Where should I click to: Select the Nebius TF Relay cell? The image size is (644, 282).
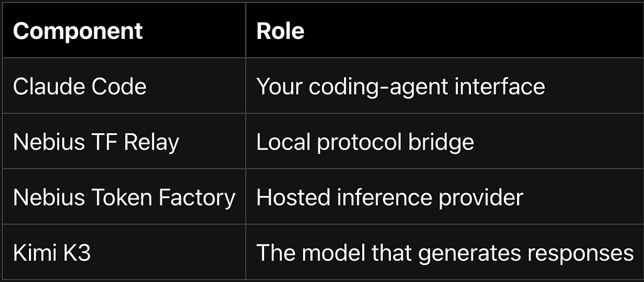click(x=124, y=141)
